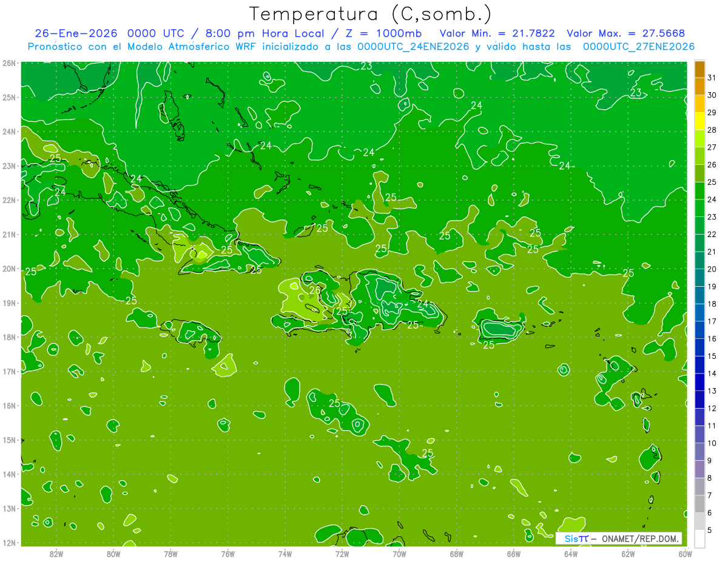Click the colorbar label '15'
Image resolution: width=728 pixels, height=562 pixels.
[712, 356]
